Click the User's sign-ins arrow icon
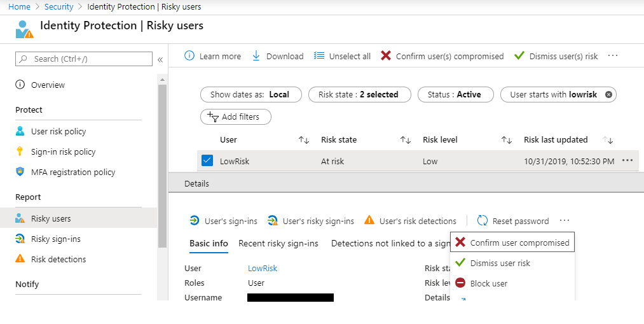644x324 pixels. coord(195,221)
